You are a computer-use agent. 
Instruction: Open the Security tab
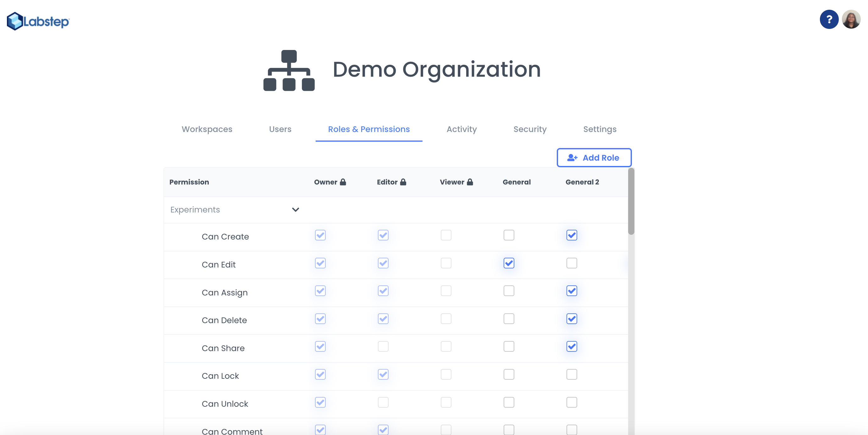click(x=530, y=129)
